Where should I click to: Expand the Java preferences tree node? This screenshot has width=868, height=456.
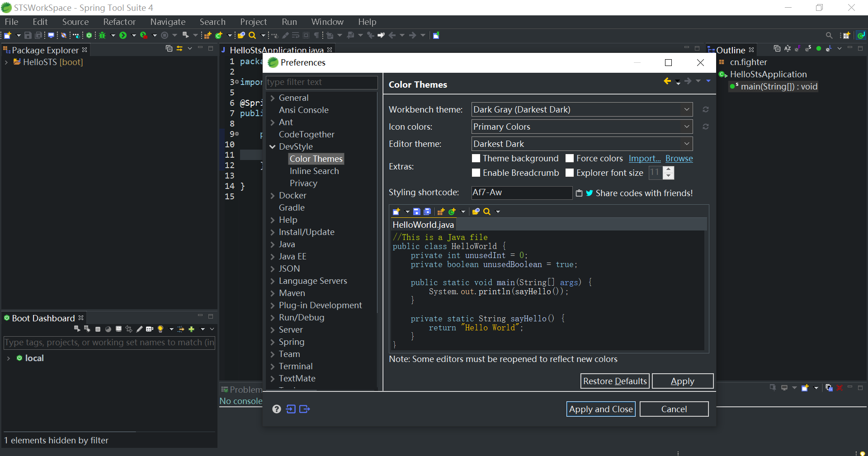click(273, 244)
